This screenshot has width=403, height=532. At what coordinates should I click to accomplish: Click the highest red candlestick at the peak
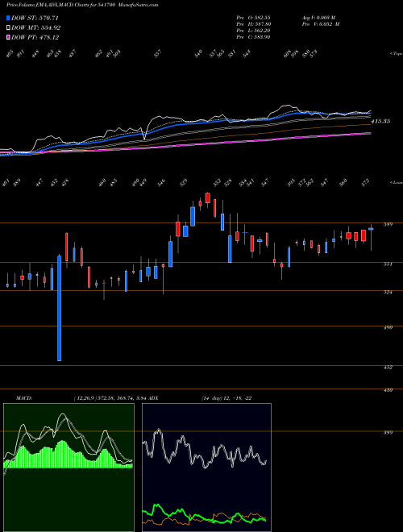[x=208, y=197]
